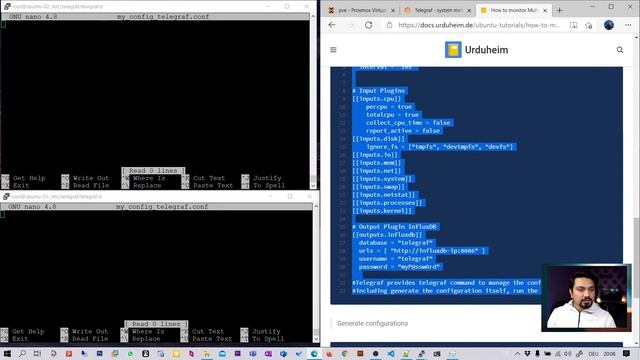640x360 pixels.
Task: Click "Paste Text" in top nano window
Action: click(213, 185)
